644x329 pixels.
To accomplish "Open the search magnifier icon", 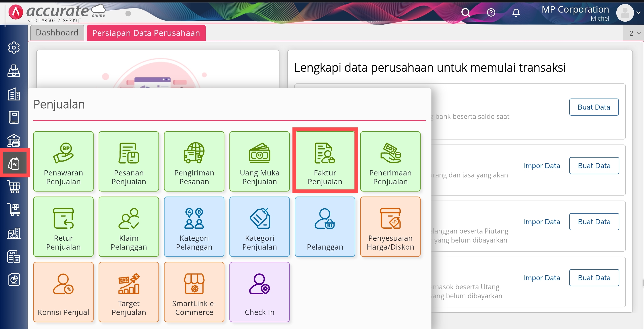I will tap(465, 12).
